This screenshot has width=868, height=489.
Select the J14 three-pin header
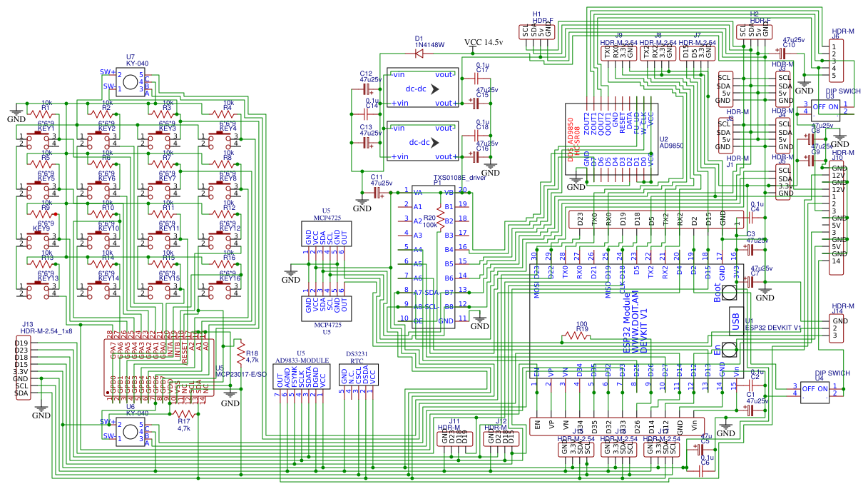coord(838,328)
